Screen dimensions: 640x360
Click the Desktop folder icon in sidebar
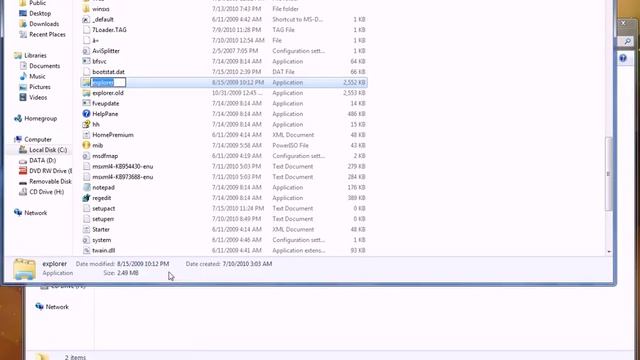coord(23,13)
